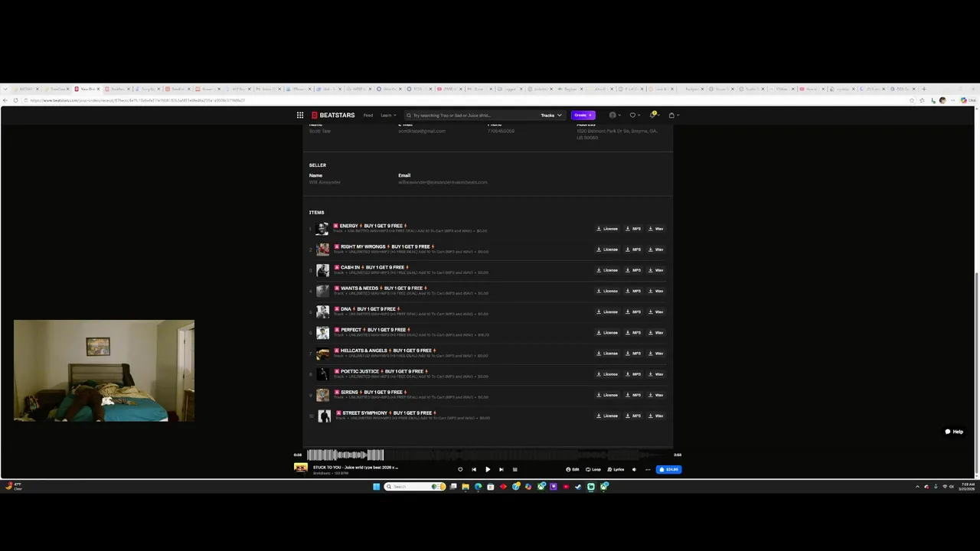
Task: Open the Tracks search filter dropdown
Action: 551,115
